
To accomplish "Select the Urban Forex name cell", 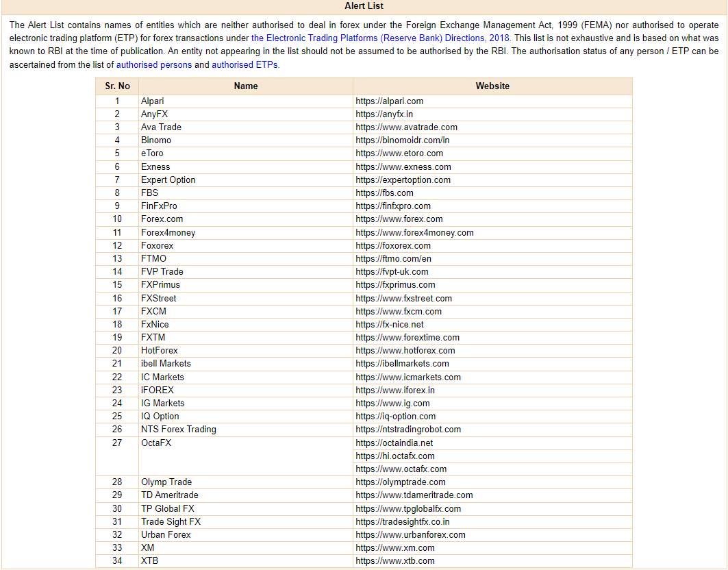I will pos(246,534).
